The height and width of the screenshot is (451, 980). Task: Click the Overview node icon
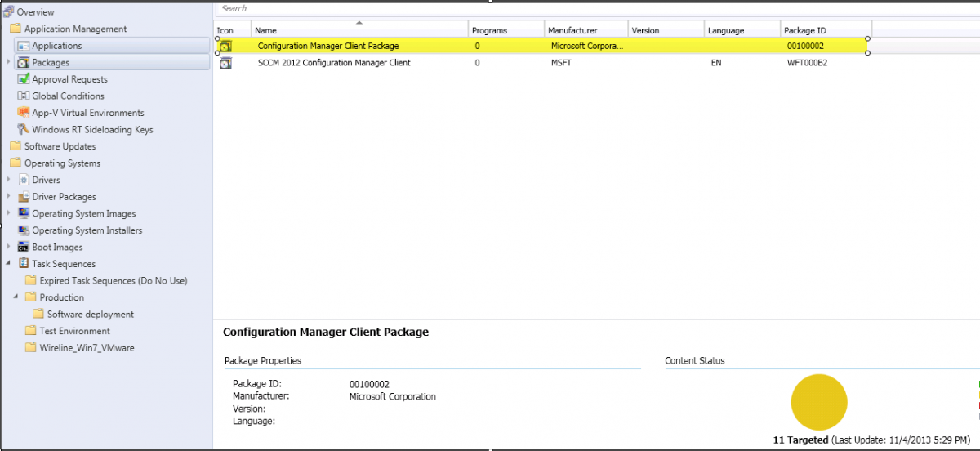pyautogui.click(x=8, y=11)
